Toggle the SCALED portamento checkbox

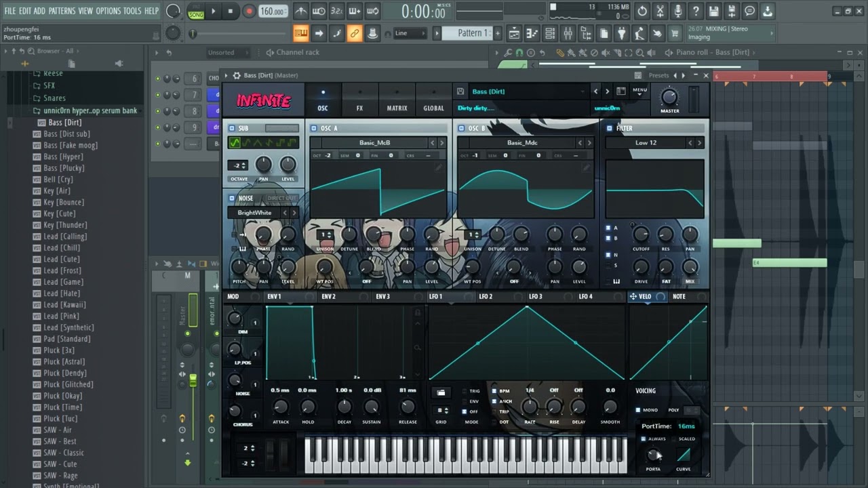pos(675,439)
